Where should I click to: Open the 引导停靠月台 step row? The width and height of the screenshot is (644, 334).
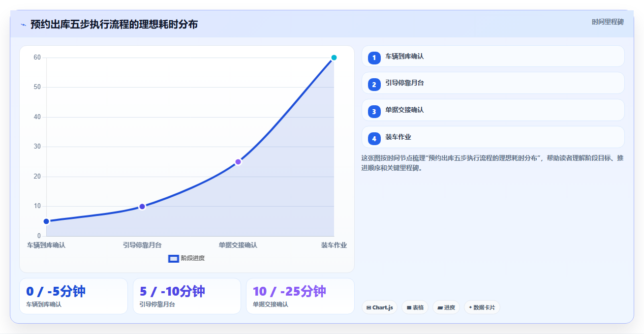point(493,83)
